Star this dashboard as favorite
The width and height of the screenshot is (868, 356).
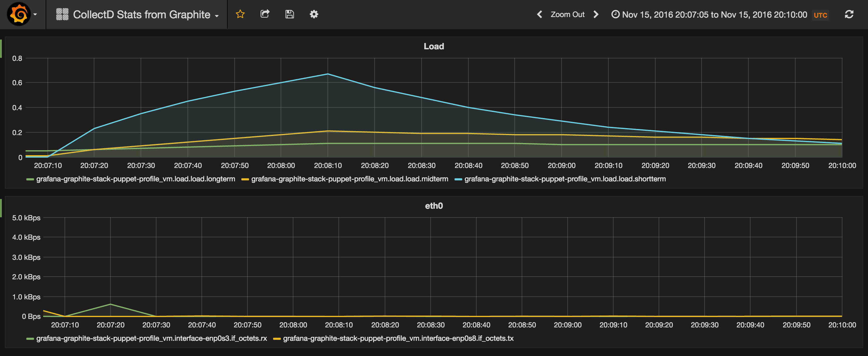240,14
